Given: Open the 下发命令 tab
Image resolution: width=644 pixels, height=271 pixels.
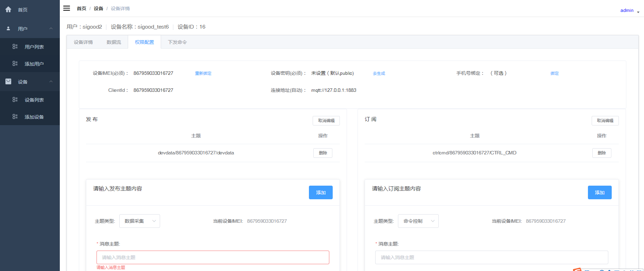Looking at the screenshot, I should click(x=177, y=42).
